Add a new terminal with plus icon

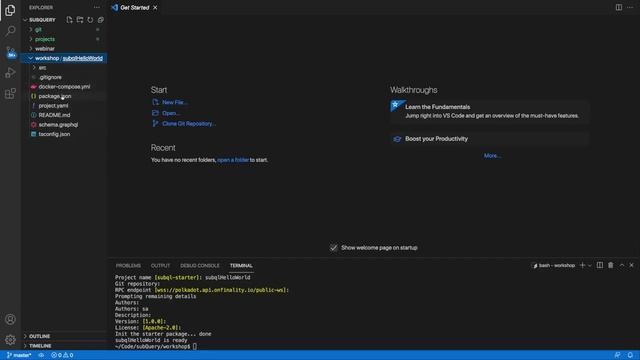tap(582, 265)
